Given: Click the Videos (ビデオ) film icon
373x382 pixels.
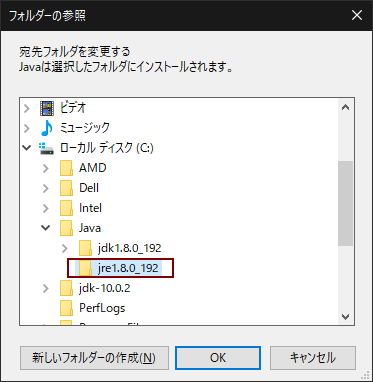Looking at the screenshot, I should tap(46, 108).
